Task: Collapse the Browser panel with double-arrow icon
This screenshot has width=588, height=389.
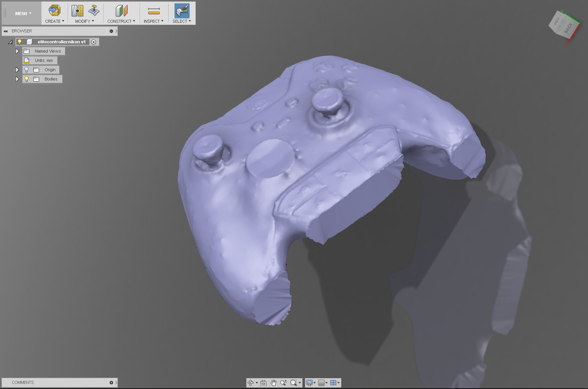Action: pyautogui.click(x=5, y=31)
